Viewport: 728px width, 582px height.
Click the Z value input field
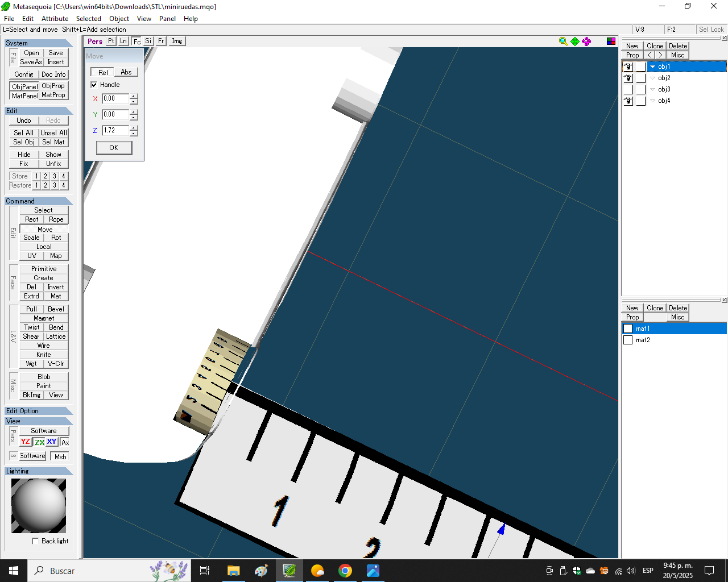coord(115,130)
